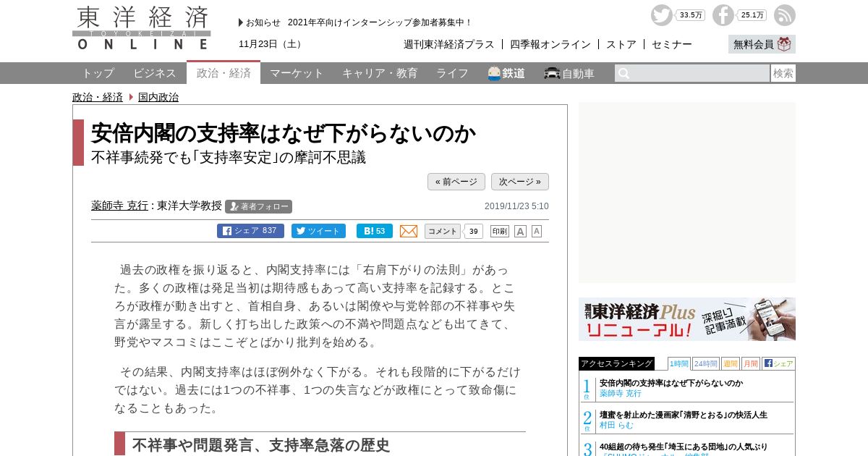
Task: Click breadcrumb 政治・経済
Action: coord(98,97)
